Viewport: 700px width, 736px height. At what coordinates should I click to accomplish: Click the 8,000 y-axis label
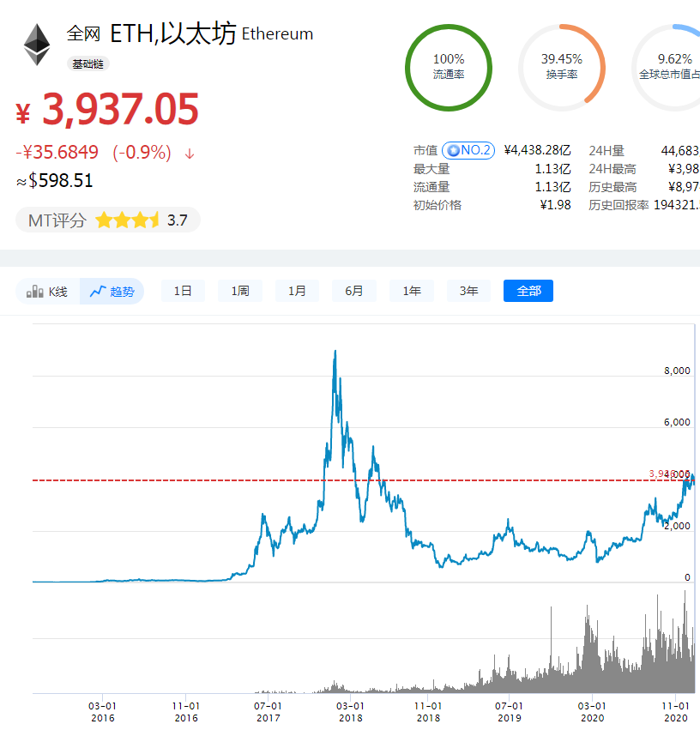tap(677, 371)
